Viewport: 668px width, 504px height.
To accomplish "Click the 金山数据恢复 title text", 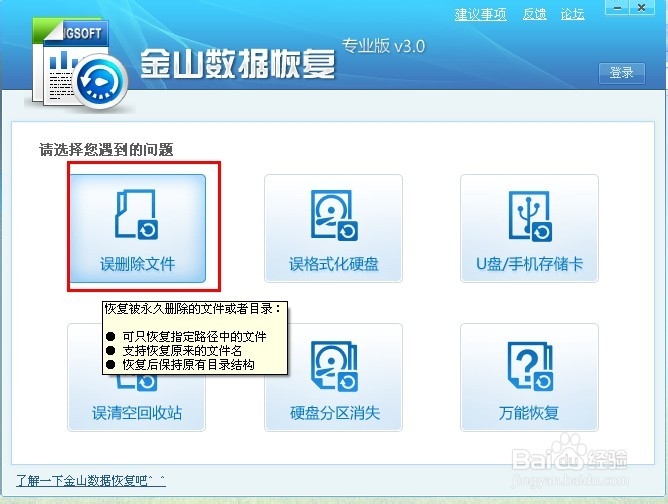I will (x=238, y=63).
